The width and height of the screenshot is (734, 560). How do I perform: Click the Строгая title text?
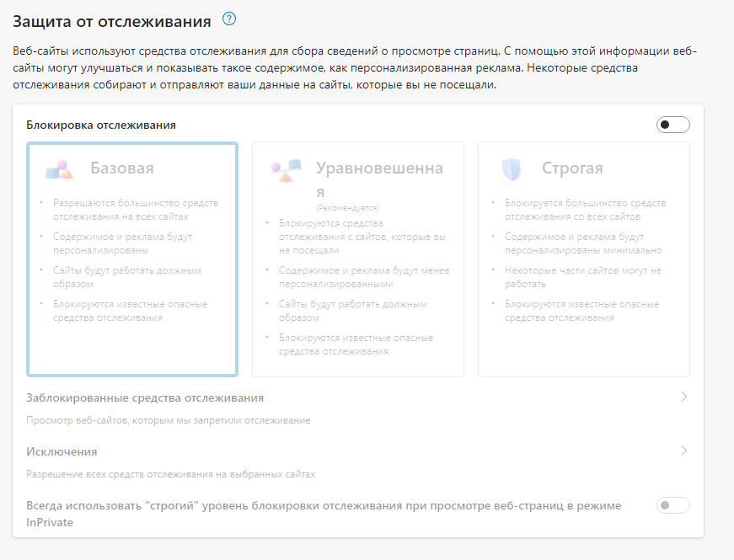pyautogui.click(x=572, y=168)
